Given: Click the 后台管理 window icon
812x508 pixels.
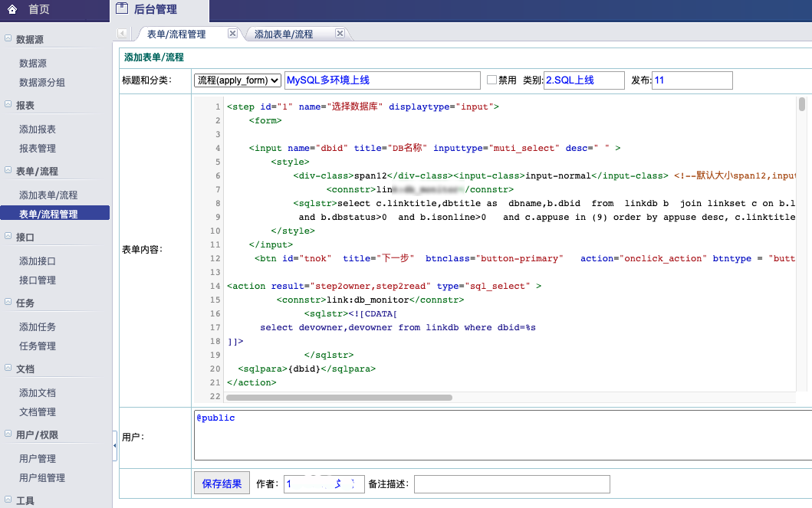Looking at the screenshot, I should click(121, 9).
